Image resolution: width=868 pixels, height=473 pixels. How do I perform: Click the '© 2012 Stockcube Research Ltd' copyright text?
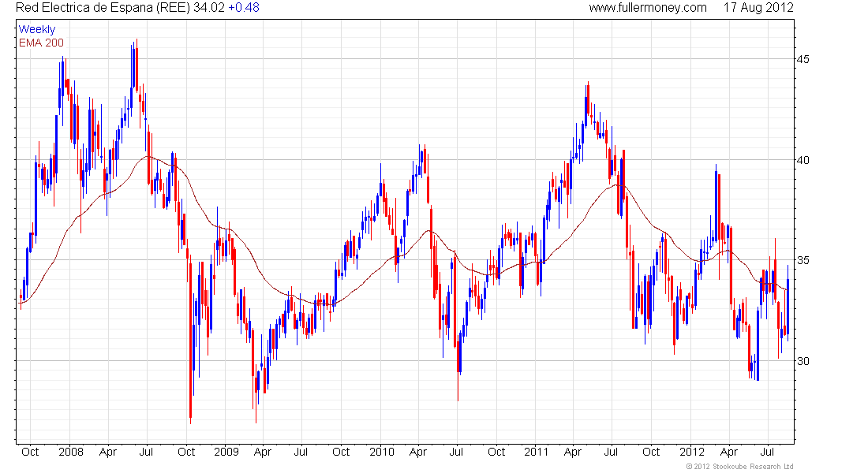click(x=739, y=467)
